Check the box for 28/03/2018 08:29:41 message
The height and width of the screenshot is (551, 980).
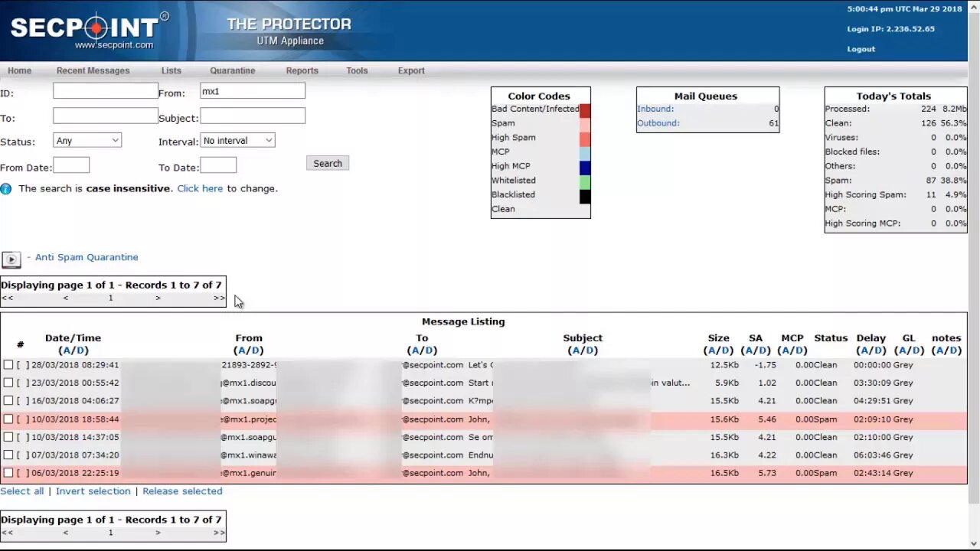tap(8, 365)
